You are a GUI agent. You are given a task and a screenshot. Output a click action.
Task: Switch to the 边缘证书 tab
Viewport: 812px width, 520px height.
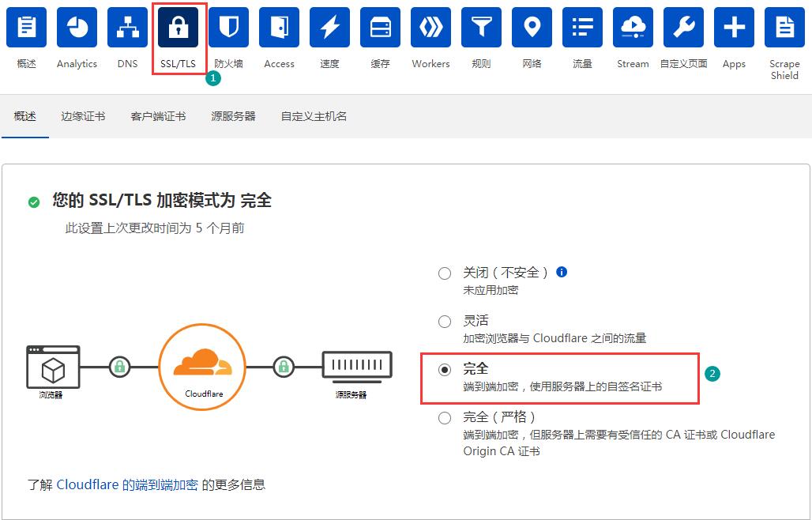83,116
